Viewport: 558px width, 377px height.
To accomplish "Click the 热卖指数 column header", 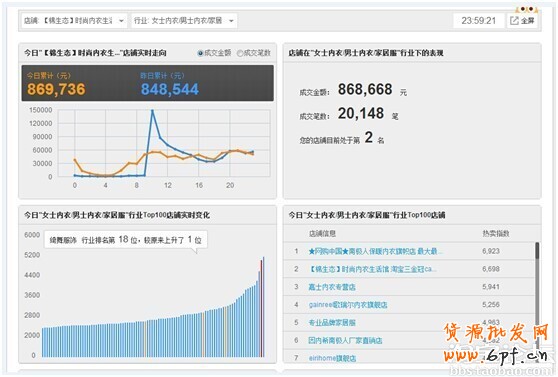I will (x=496, y=234).
